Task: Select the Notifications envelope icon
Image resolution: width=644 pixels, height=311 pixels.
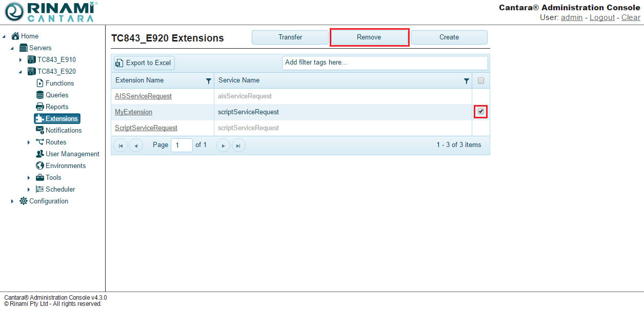Action: 40,130
